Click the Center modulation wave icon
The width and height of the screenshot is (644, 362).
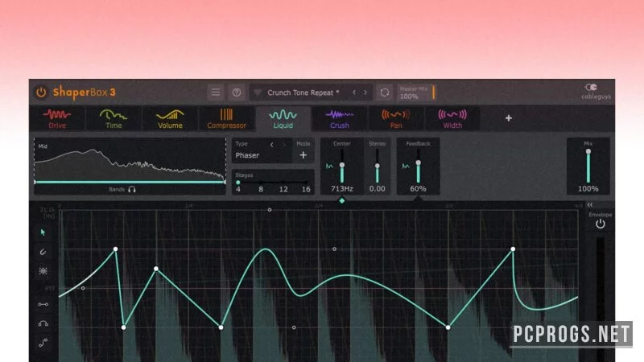point(329,167)
